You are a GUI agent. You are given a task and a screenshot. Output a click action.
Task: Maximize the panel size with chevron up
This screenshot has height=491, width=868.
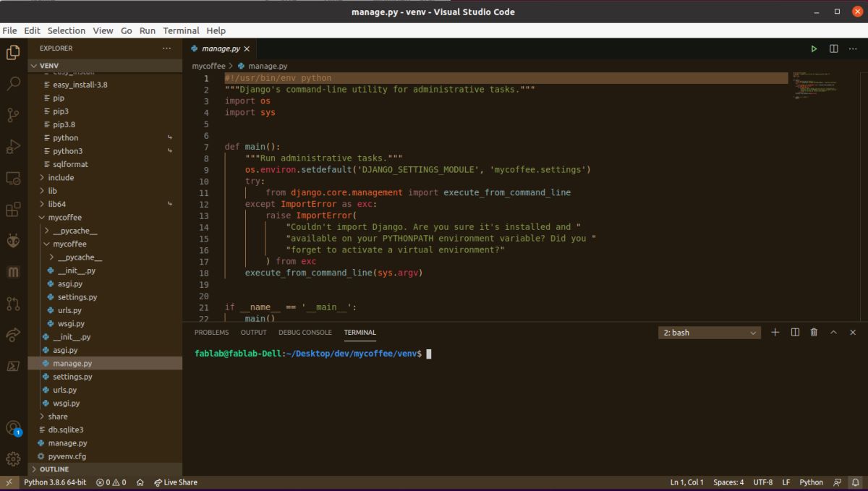[833, 332]
